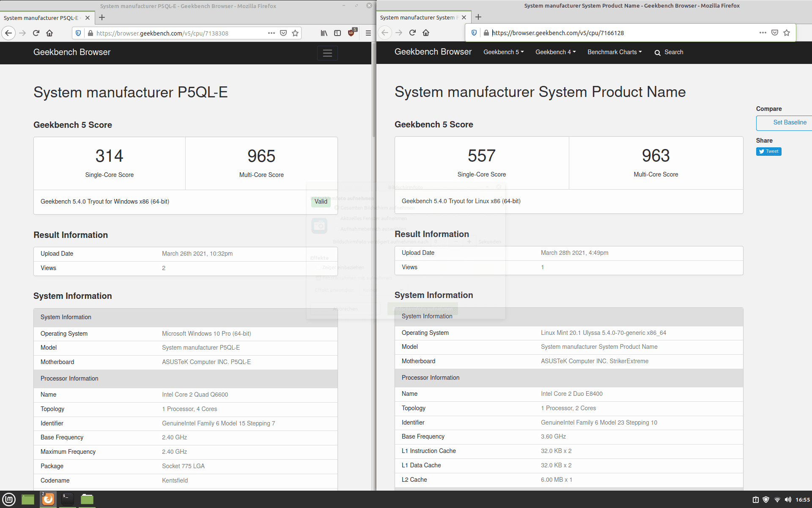Expand Geekbench navbar toggler in left page
The width and height of the screenshot is (812, 508).
(x=327, y=53)
